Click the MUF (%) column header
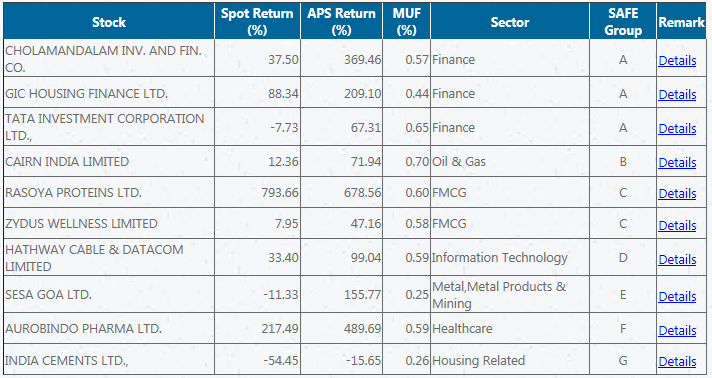 click(406, 21)
